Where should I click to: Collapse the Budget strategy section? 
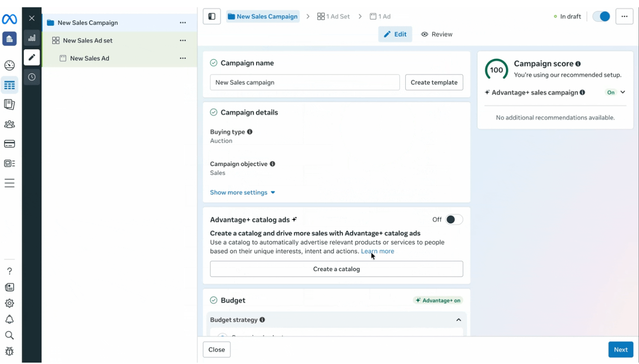point(458,320)
